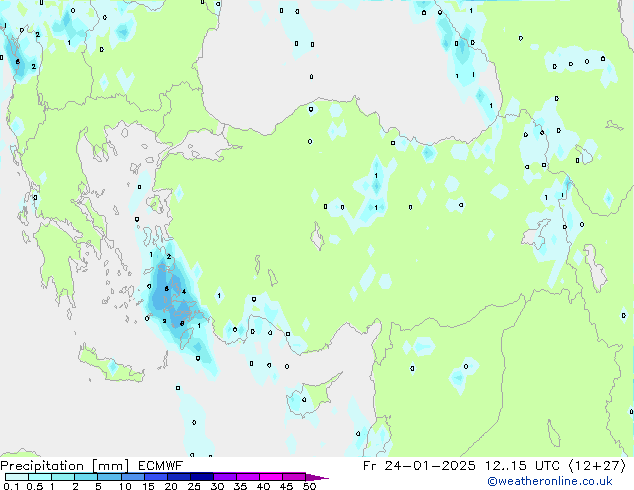Click the '[mm]' unit label
This screenshot has width=634, height=490.
110,466
